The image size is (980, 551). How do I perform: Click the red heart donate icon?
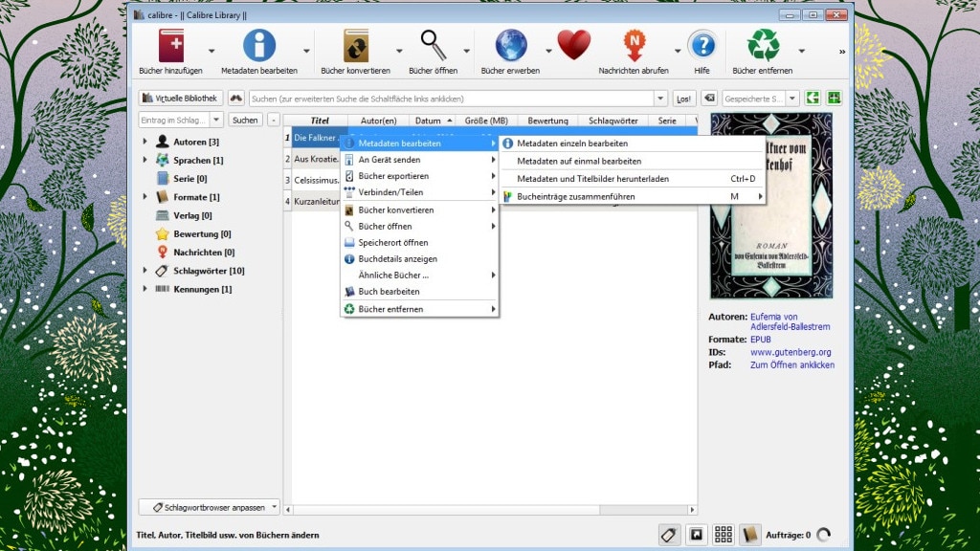click(x=574, y=46)
